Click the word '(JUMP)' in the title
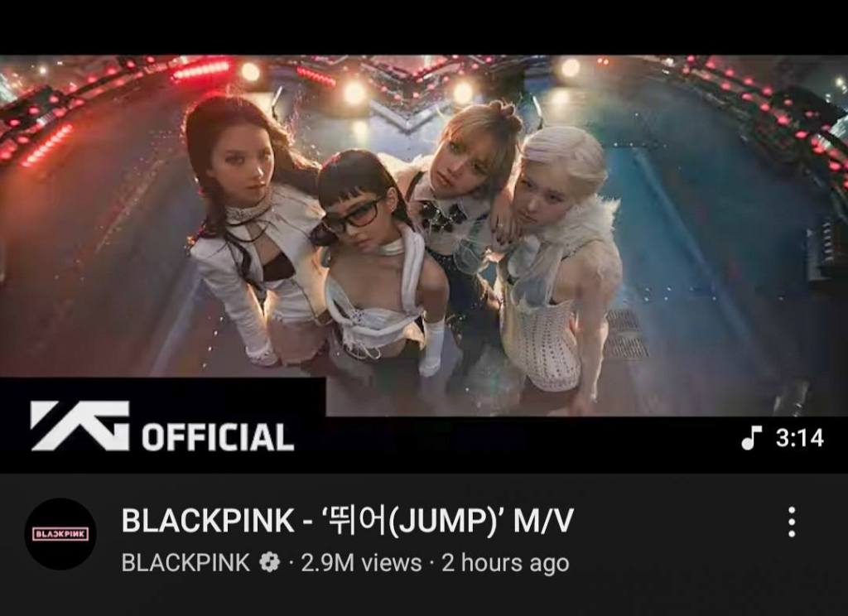Screen dimensions: 848x616 click(x=441, y=522)
